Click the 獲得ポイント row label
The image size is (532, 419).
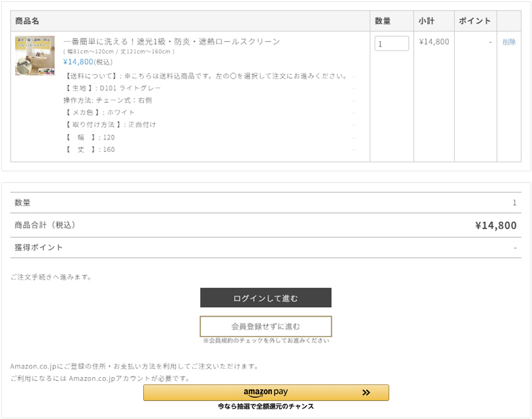(39, 247)
